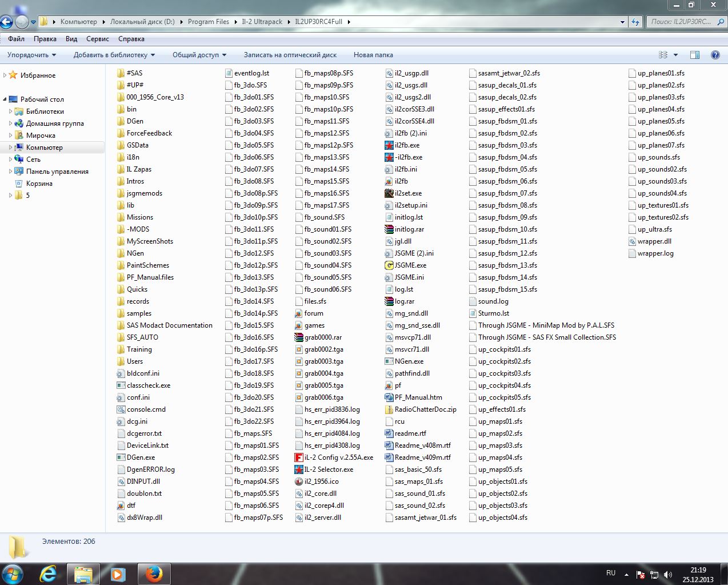Open the Общий доступ dropdown

point(199,55)
